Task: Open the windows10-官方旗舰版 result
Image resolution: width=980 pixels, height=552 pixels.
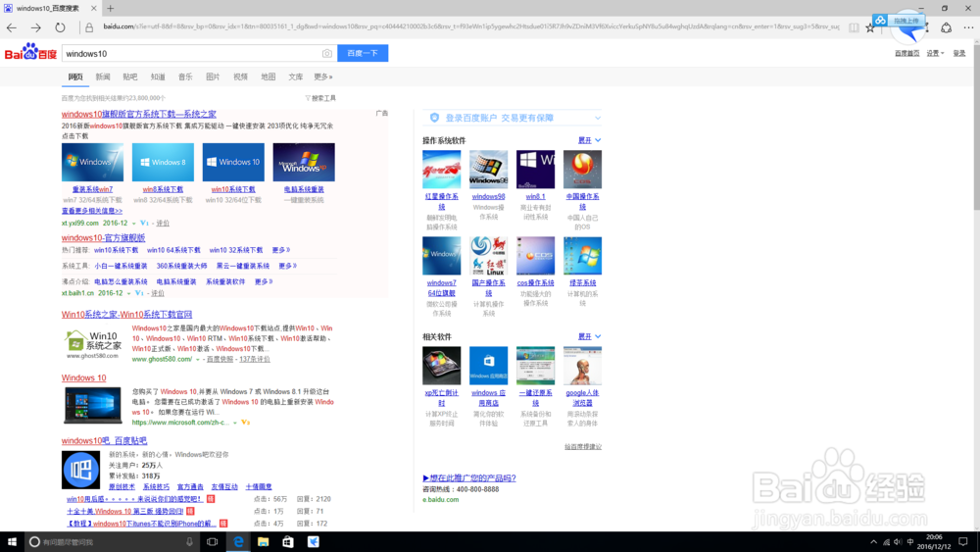Action: click(x=103, y=238)
